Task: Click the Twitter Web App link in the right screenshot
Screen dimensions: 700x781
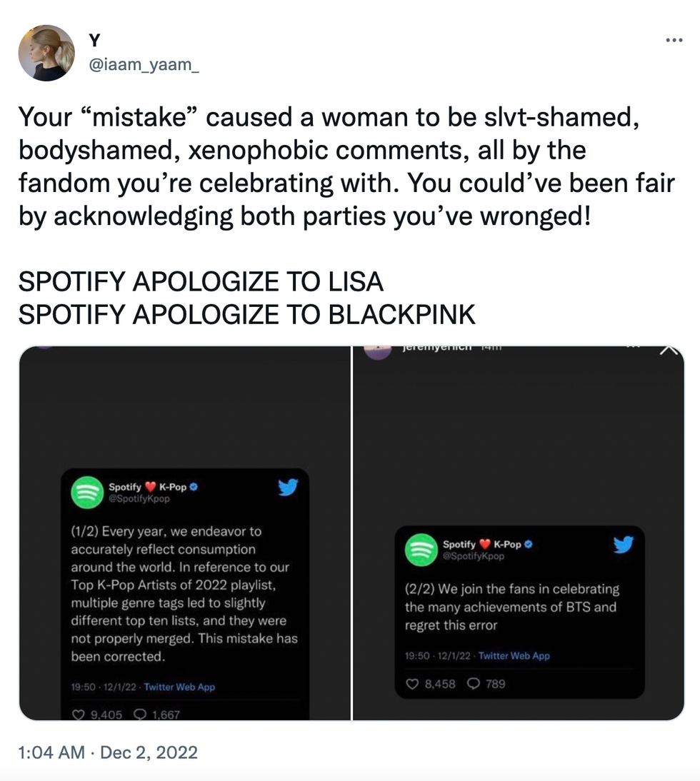Action: click(x=514, y=656)
